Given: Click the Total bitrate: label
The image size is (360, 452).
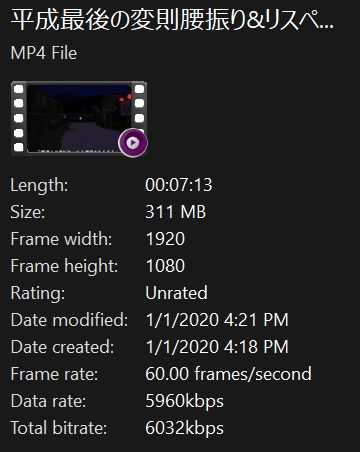Looking at the screenshot, I should pos(59,428).
